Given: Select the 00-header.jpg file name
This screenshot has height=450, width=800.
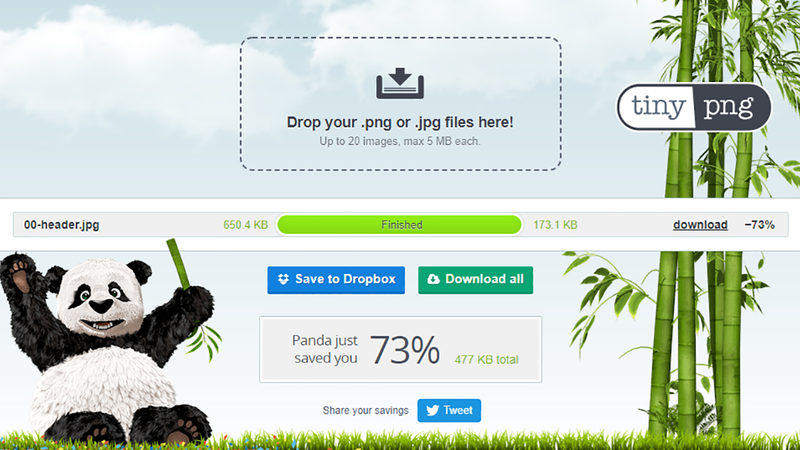Looking at the screenshot, I should [62, 224].
